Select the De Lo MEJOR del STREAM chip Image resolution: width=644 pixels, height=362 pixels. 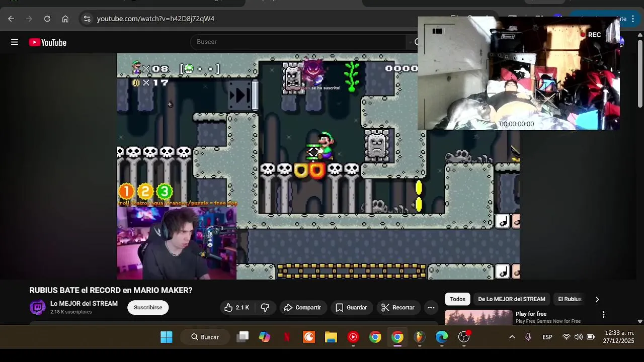point(512,299)
